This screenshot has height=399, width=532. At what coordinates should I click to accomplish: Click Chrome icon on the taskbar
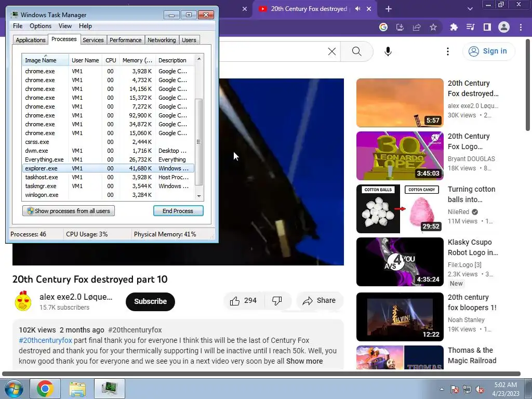click(45, 389)
